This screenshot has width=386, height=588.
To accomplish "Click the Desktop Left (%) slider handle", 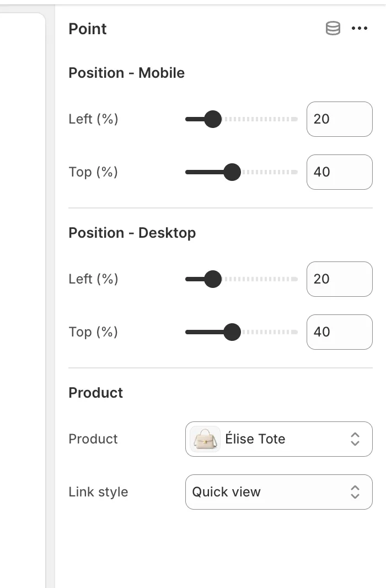I will point(213,279).
